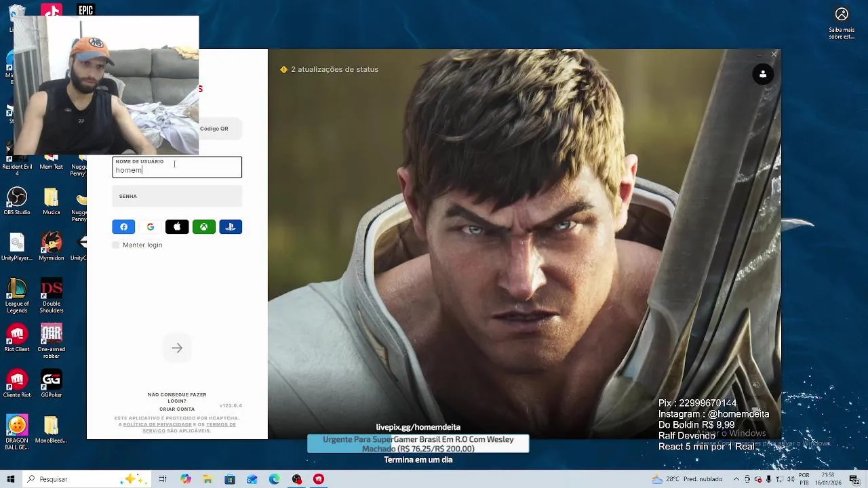Focus the Senha password field
The image size is (868, 488).
(x=177, y=197)
